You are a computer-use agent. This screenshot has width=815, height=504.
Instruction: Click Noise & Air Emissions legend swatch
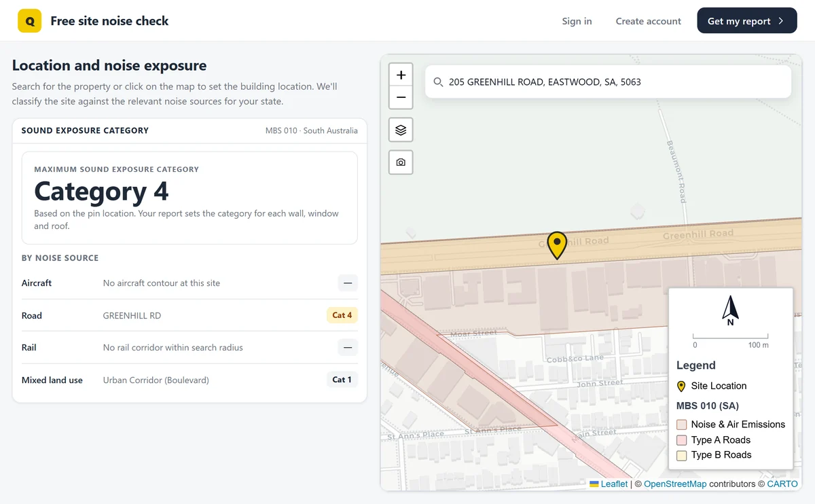(x=681, y=425)
